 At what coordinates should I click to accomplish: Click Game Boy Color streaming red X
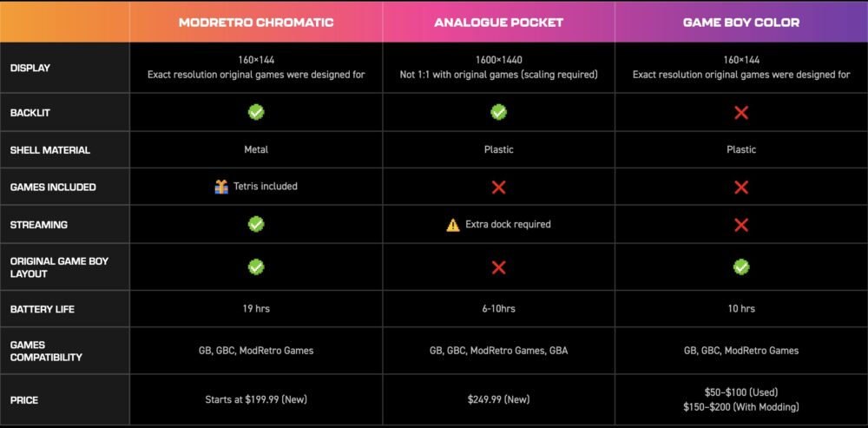741,225
